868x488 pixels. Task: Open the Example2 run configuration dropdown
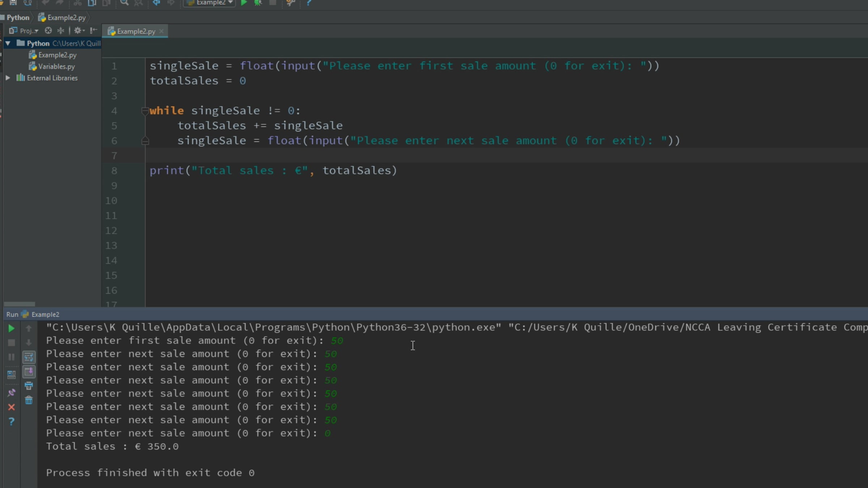coord(210,3)
